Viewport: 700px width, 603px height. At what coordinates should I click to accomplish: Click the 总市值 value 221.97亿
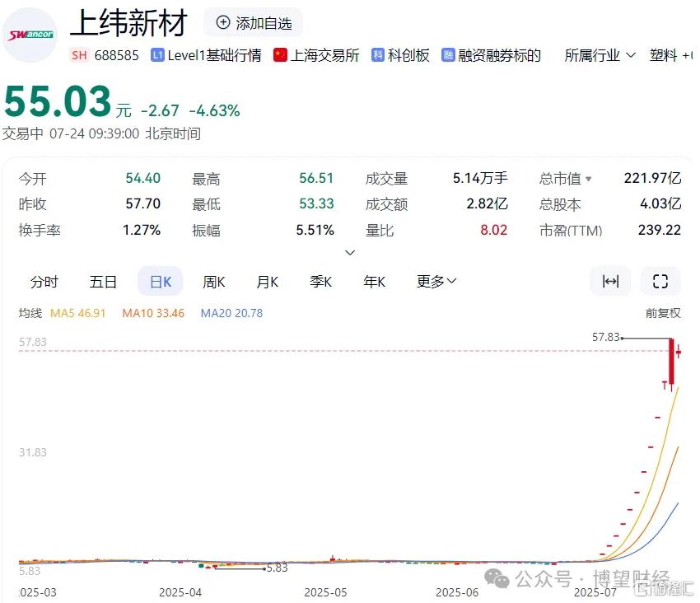653,178
